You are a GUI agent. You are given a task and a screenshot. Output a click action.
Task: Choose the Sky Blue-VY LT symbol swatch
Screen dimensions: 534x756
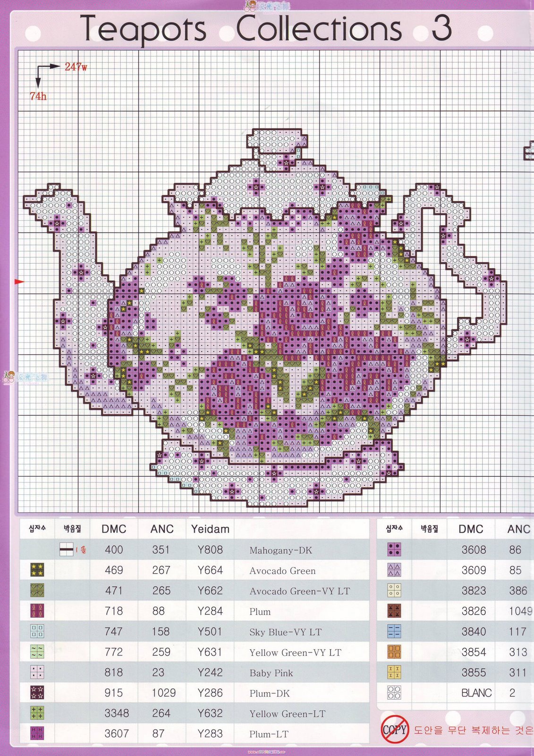tap(37, 631)
